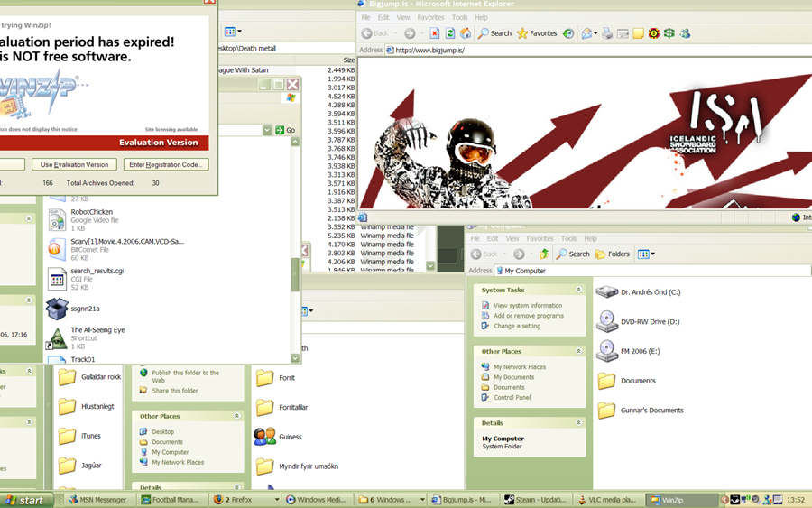812x508 pixels.
Task: Click the Refresh icon in Internet Explorer
Action: tap(450, 33)
